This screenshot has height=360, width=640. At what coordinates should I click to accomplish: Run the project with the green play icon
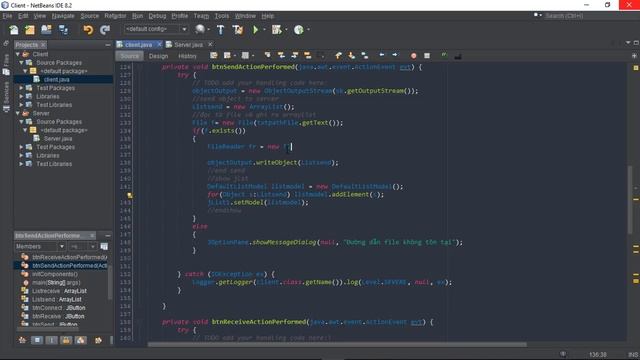pyautogui.click(x=256, y=30)
